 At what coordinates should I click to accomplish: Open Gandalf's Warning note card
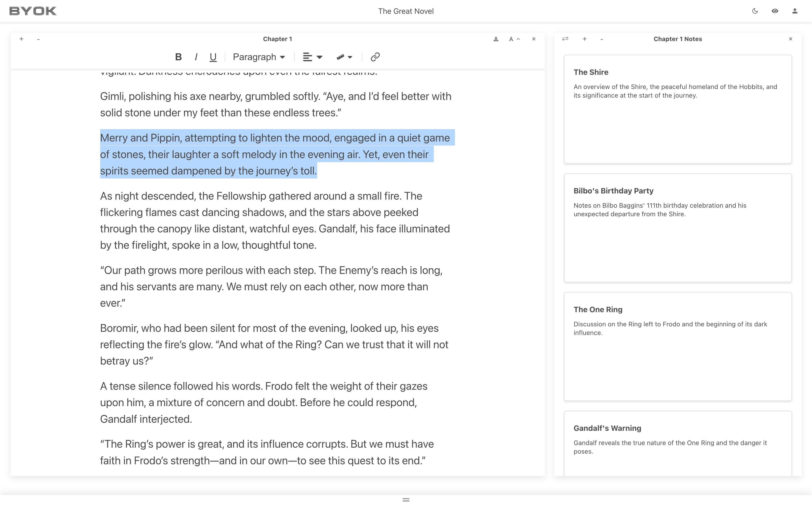[678, 443]
